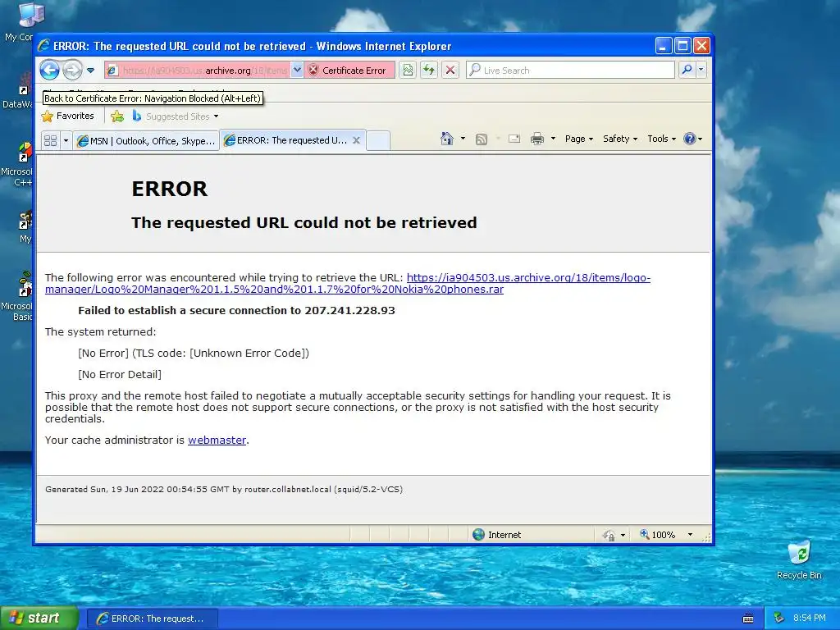Click the Windows start button
This screenshot has height=630, width=840.
pyautogui.click(x=39, y=619)
